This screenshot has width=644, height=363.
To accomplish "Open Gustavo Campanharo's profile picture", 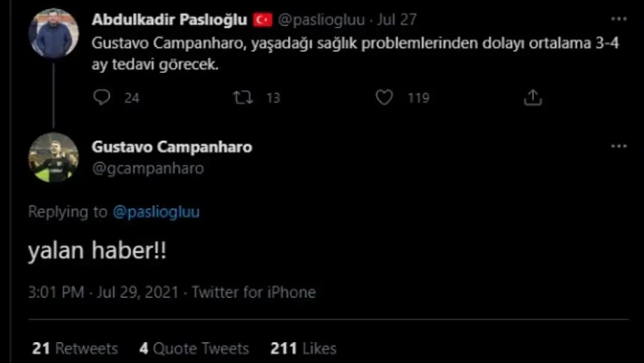I will (x=53, y=157).
